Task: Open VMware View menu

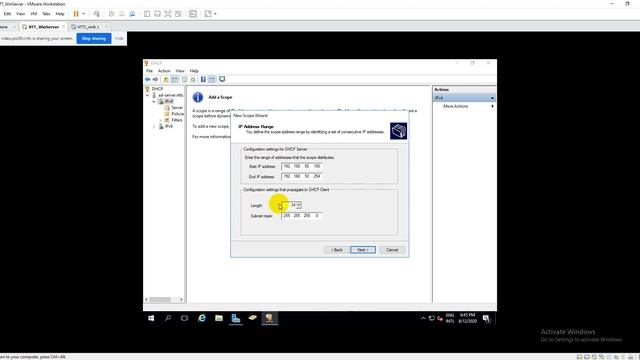Action: click(20, 14)
